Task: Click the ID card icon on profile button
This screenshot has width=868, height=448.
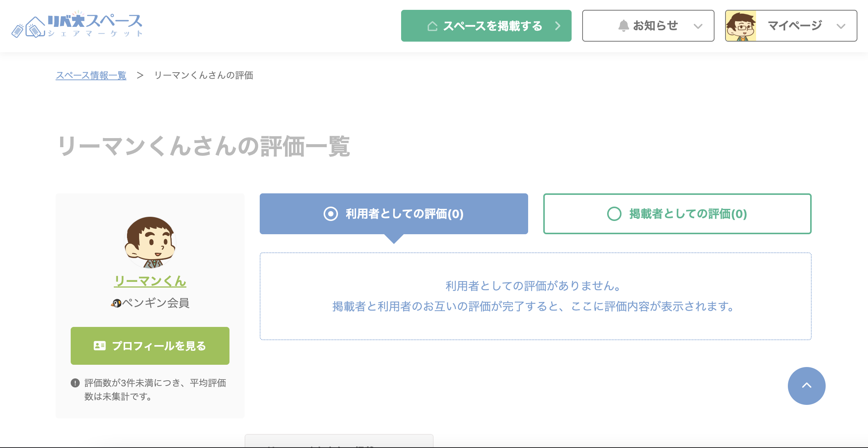Action: [99, 346]
